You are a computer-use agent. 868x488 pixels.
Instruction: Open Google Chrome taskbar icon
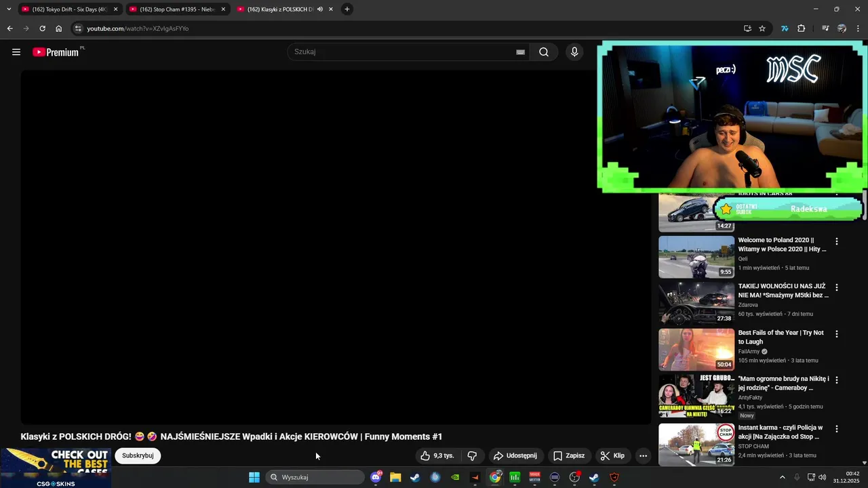pyautogui.click(x=496, y=477)
